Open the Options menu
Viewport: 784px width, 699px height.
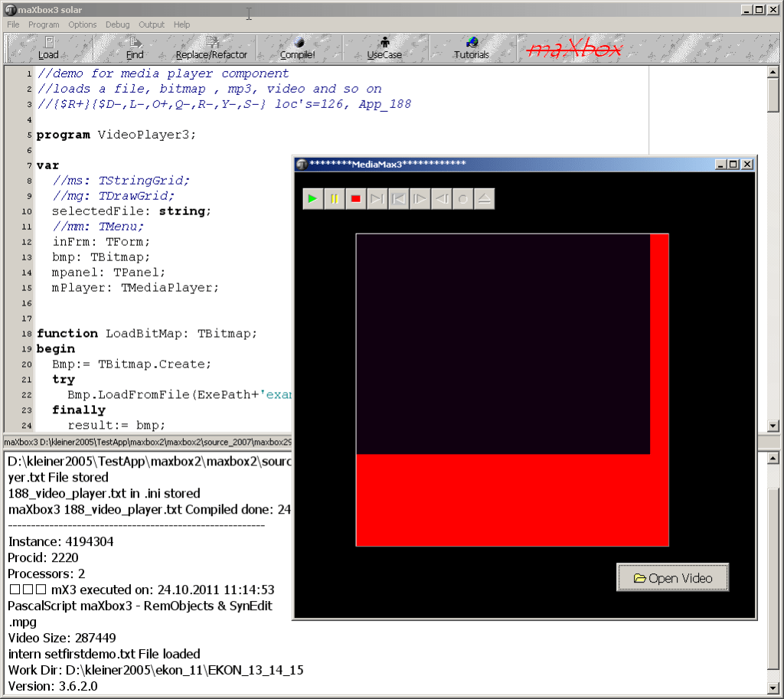click(83, 24)
